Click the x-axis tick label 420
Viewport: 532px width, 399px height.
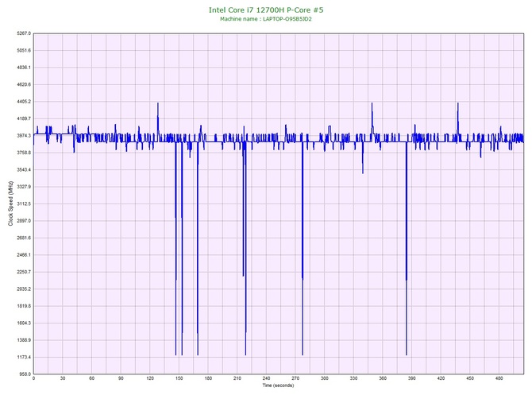click(x=441, y=378)
